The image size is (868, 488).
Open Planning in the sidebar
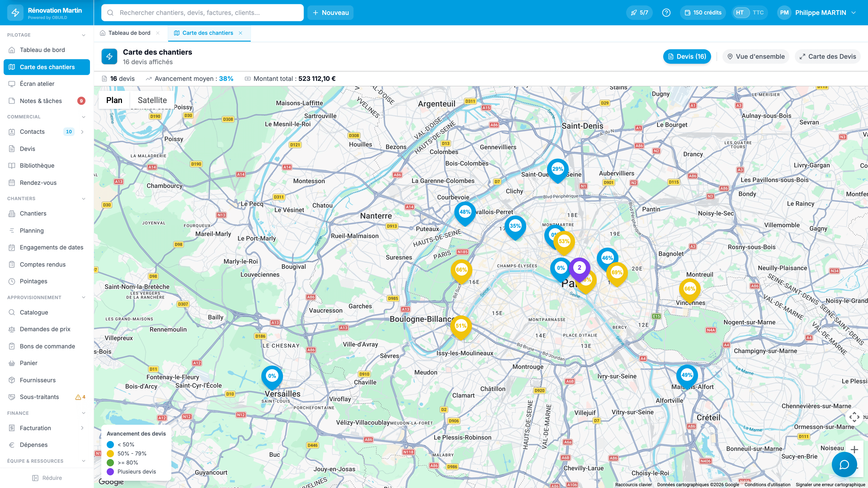tap(47, 230)
